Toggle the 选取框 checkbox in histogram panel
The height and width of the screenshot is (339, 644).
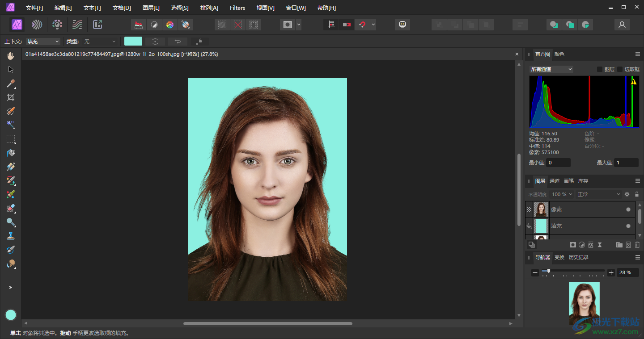pos(620,69)
